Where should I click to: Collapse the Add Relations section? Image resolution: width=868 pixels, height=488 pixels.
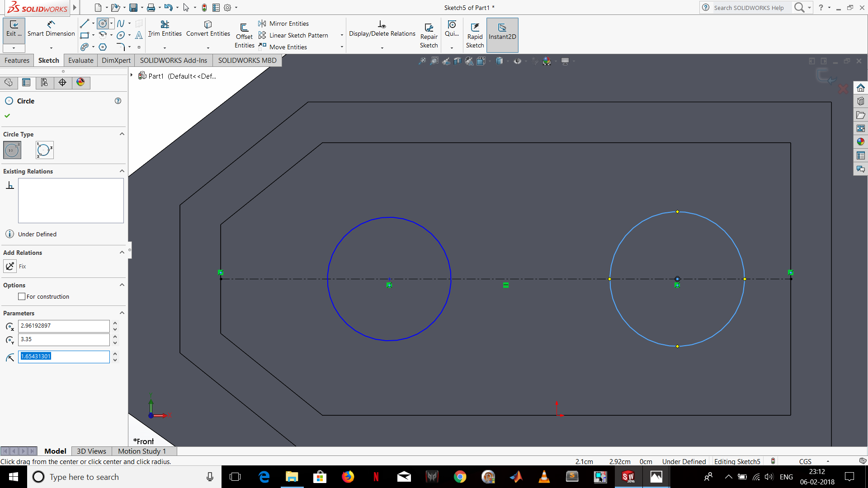click(122, 252)
